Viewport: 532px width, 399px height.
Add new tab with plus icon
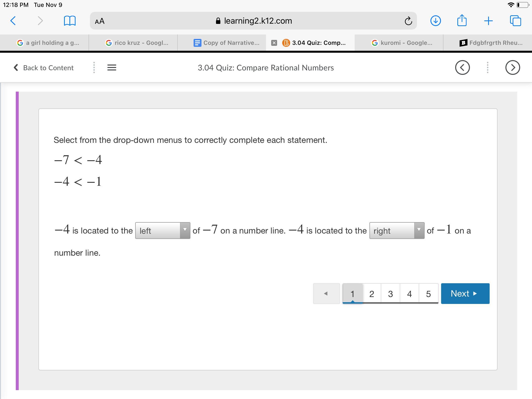pos(488,21)
